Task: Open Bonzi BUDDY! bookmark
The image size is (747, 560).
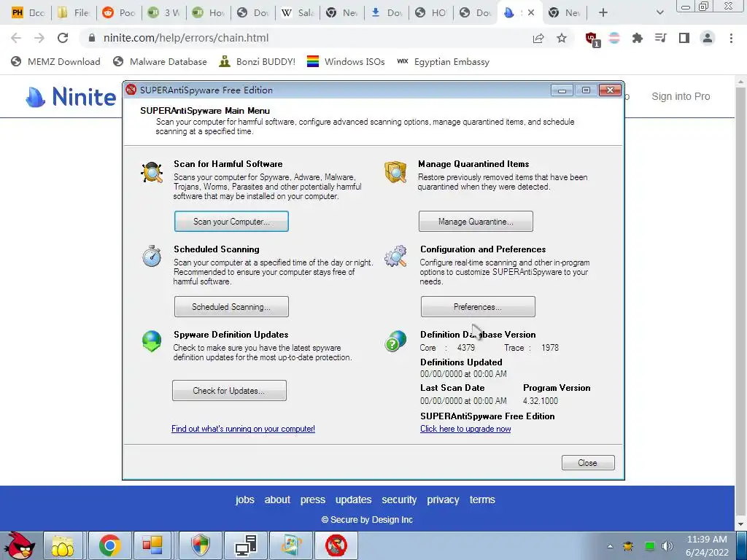Action: (258, 61)
